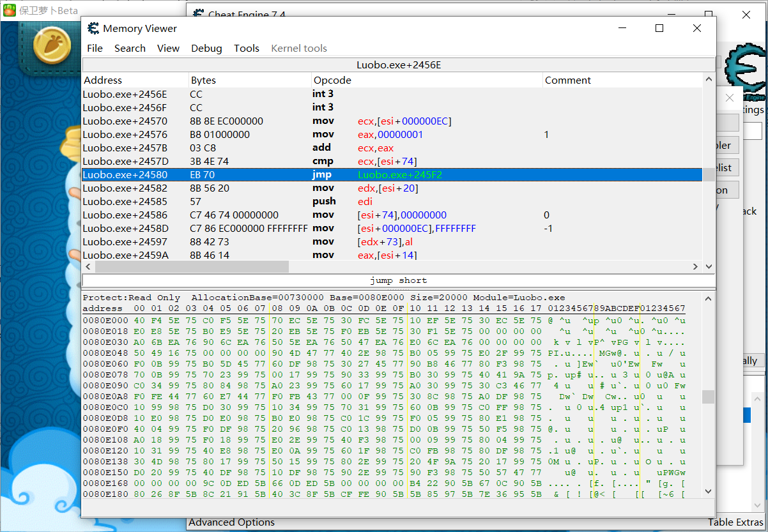768x532 pixels.
Task: Open the Tools menu
Action: [246, 49]
